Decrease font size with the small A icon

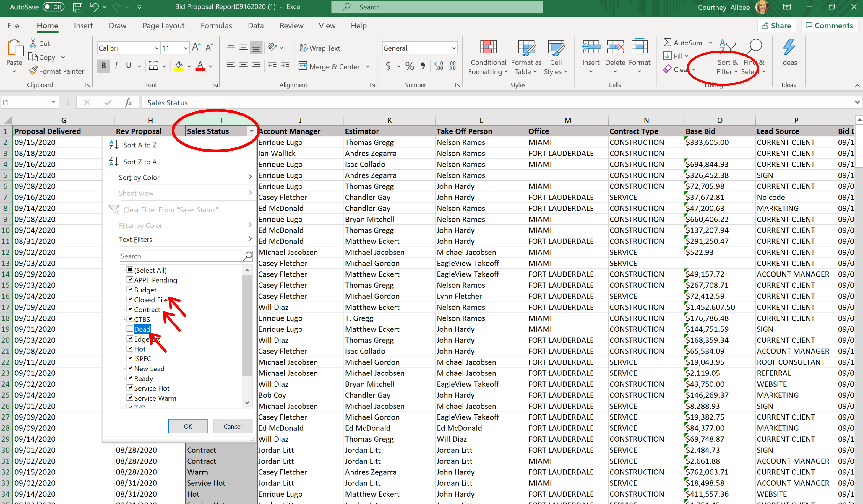209,47
